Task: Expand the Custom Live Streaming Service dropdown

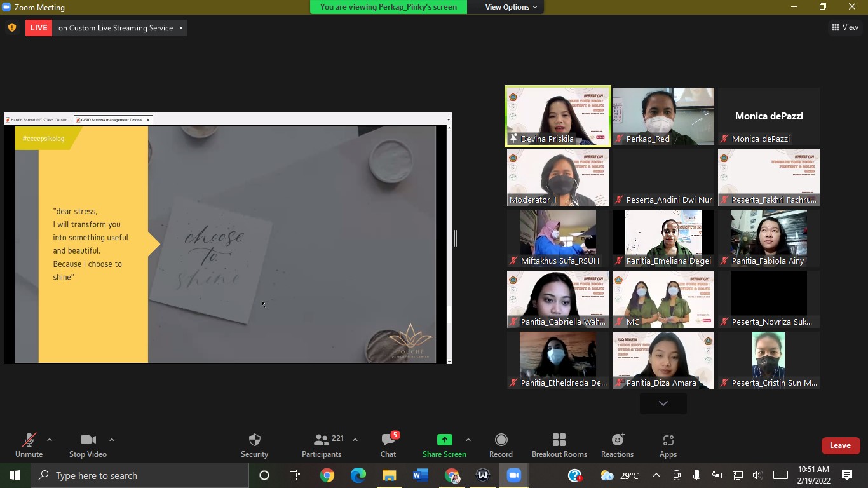Action: click(x=181, y=28)
